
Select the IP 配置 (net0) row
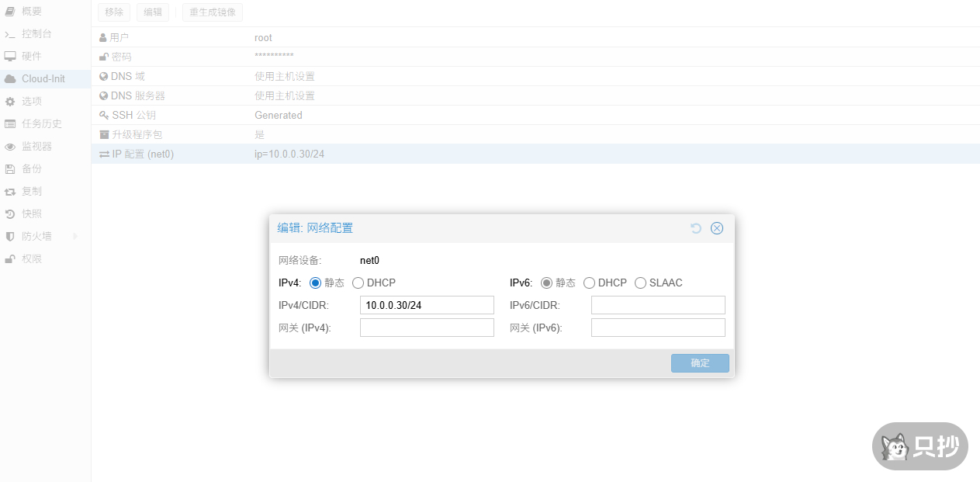(535, 154)
